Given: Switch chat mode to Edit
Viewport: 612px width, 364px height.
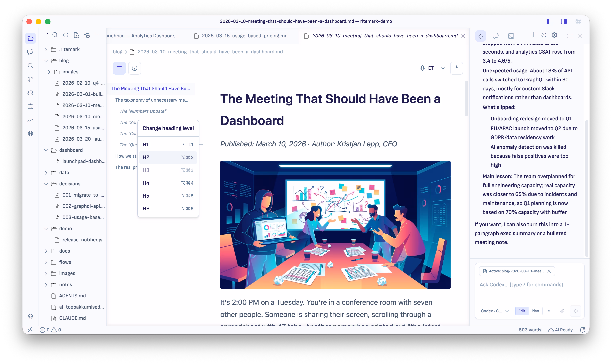Looking at the screenshot, I should pyautogui.click(x=522, y=311).
